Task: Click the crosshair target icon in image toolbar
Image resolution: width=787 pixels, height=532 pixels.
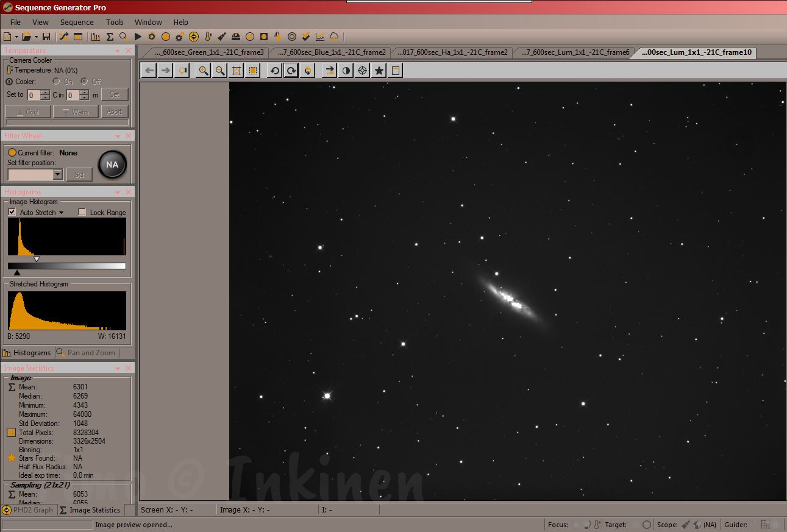Action: [363, 71]
